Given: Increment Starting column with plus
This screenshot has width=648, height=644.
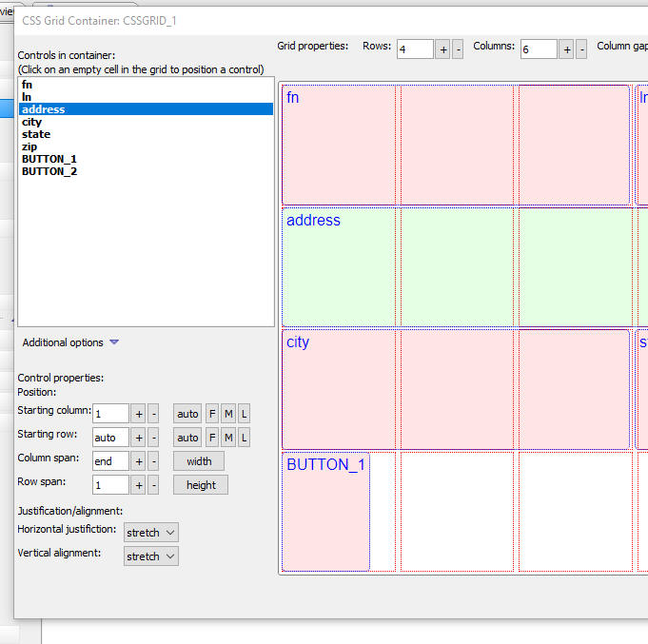Looking at the screenshot, I should (x=139, y=414).
